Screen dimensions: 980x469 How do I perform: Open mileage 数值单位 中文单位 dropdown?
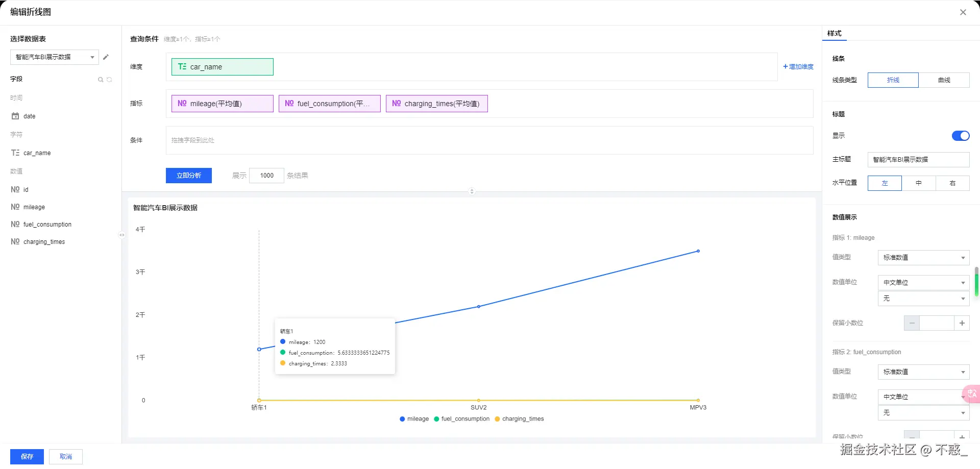[x=923, y=283]
